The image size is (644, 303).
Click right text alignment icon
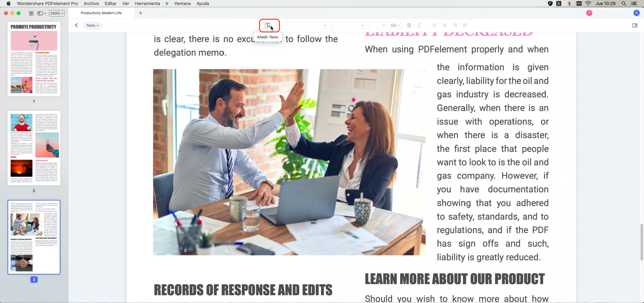pyautogui.click(x=455, y=25)
